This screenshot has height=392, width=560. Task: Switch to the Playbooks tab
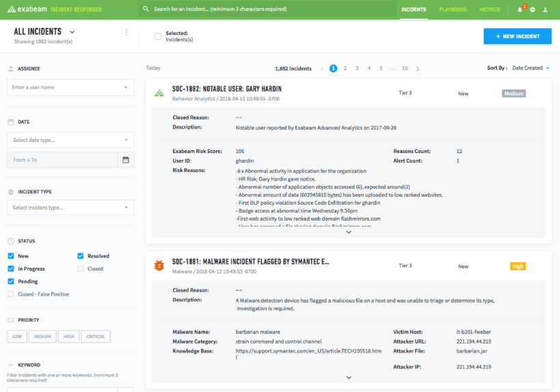point(453,10)
